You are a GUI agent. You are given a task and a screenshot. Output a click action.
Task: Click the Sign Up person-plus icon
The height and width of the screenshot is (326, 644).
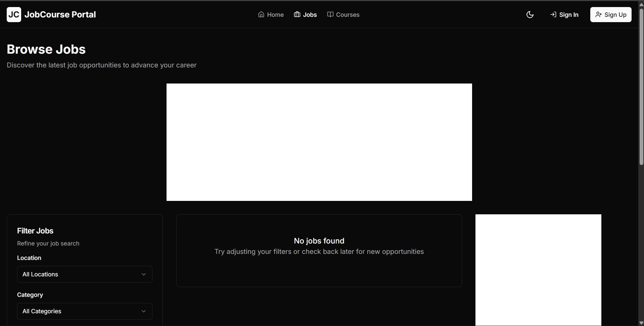pos(599,14)
